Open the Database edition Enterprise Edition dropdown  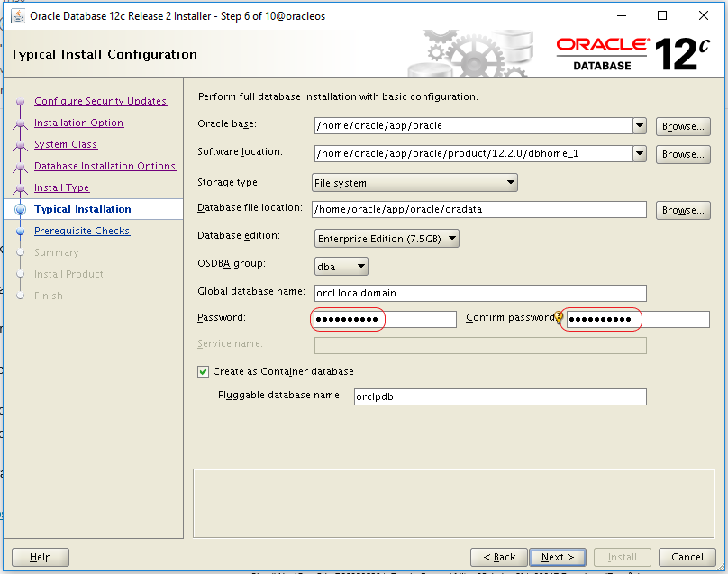click(387, 239)
